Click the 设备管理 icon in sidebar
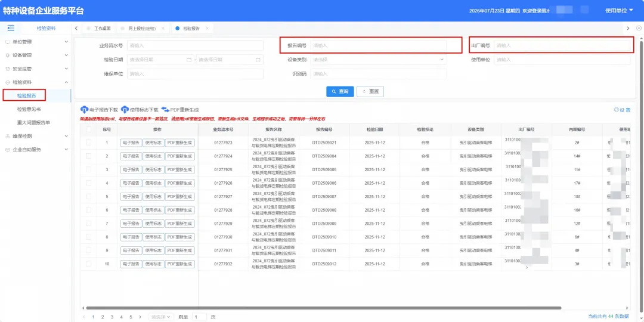 click(7, 55)
